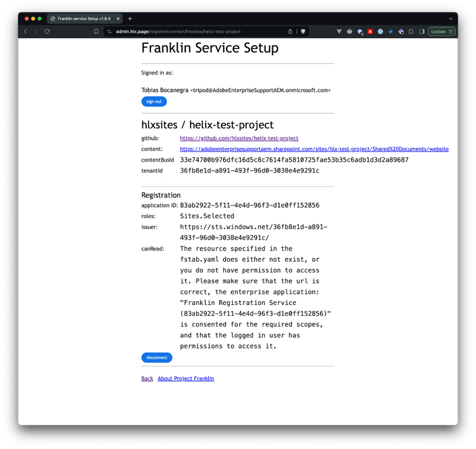The width and height of the screenshot is (476, 449).
Task: Open the WordPress extension icon
Action: click(x=350, y=32)
